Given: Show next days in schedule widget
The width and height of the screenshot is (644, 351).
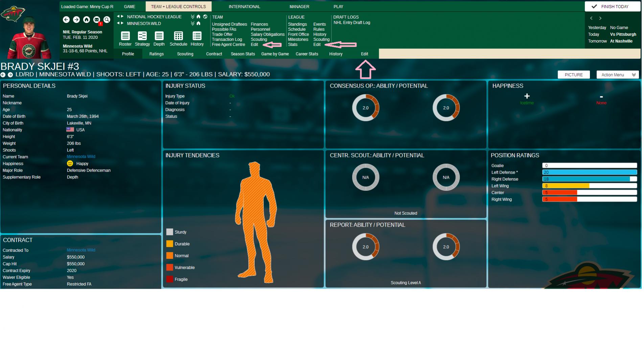Looking at the screenshot, I should coord(600,18).
